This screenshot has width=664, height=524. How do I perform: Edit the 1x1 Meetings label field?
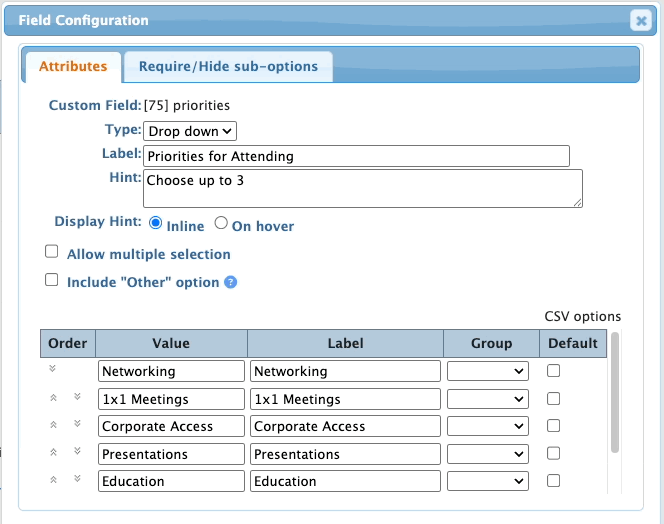345,399
